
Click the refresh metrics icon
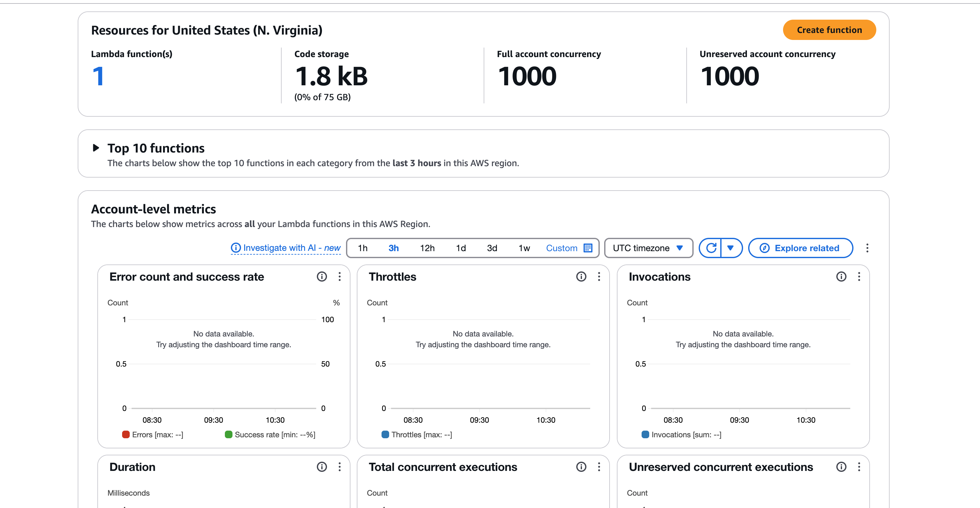tap(711, 248)
